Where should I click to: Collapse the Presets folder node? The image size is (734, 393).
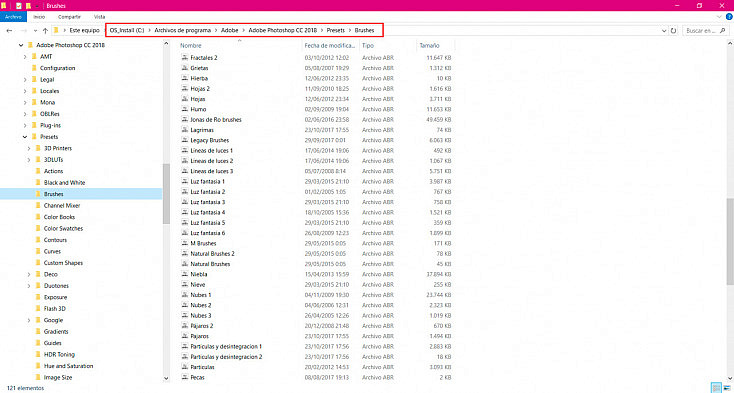coord(25,137)
